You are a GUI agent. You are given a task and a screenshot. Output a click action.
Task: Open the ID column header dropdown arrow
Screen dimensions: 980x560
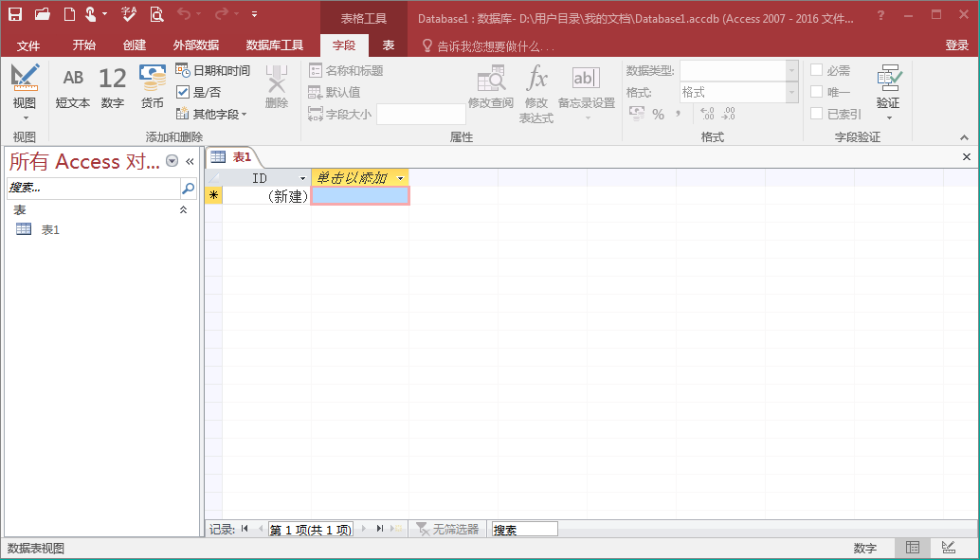click(x=303, y=178)
